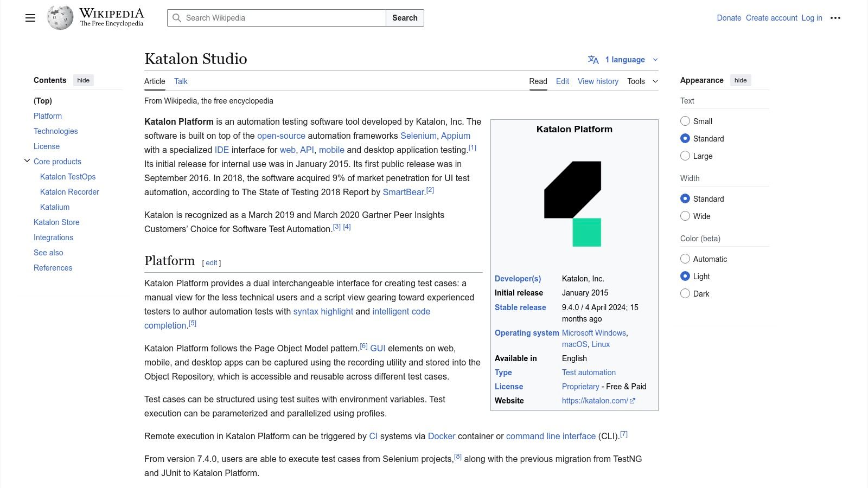This screenshot has width=868, height=488.
Task: Open the intelligent code completion link
Action: coord(401,311)
